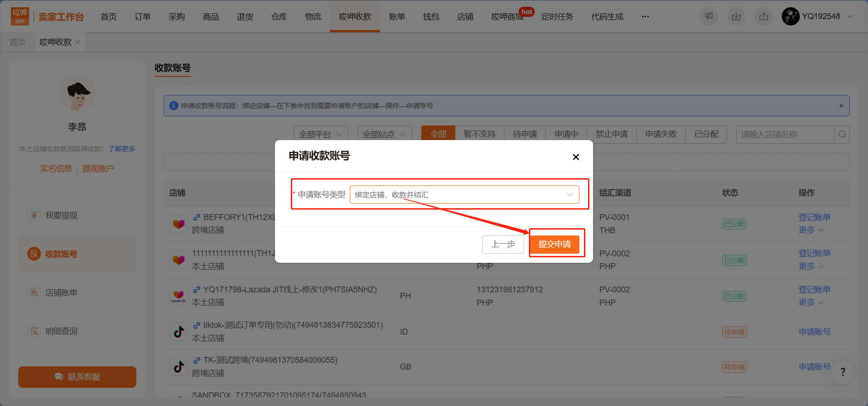
Task: Click the 哎呷 ERP logo
Action: tap(20, 16)
